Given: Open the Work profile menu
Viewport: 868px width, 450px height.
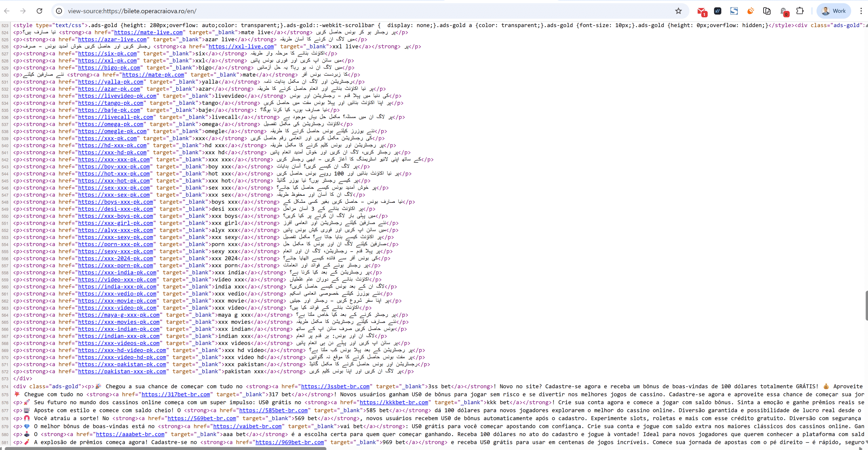Looking at the screenshot, I should [834, 11].
